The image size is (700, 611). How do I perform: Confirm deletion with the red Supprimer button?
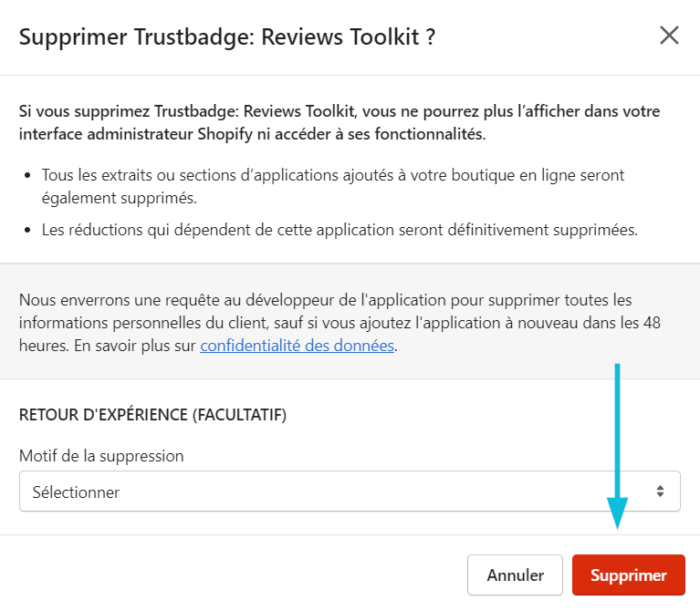pyautogui.click(x=629, y=575)
